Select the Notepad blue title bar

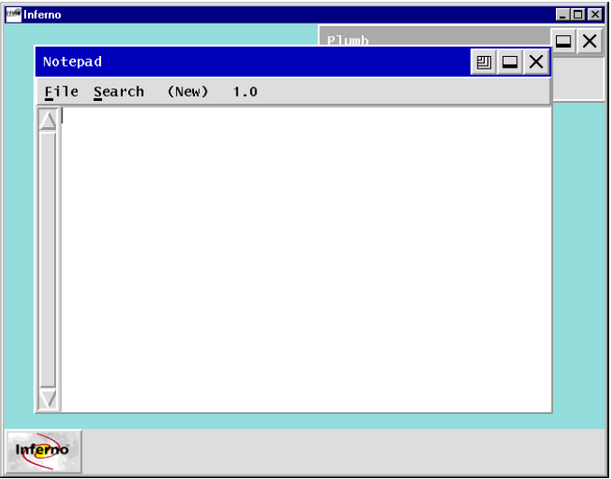pos(253,62)
